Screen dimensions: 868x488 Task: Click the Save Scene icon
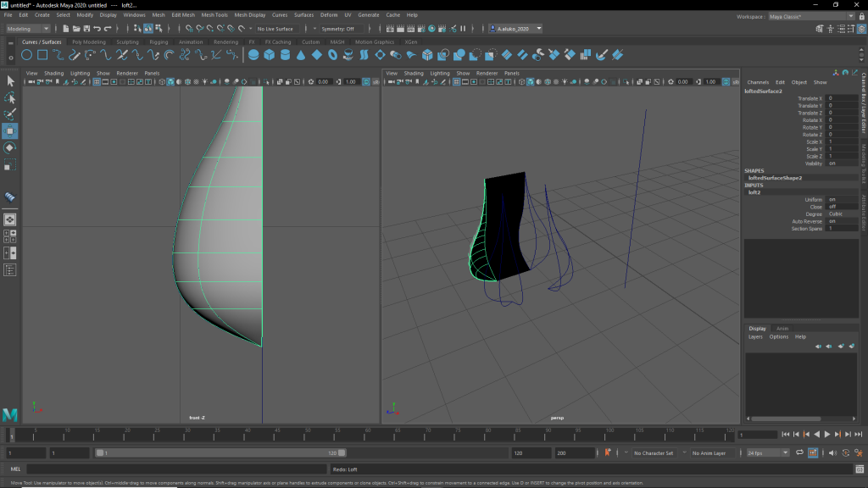tap(87, 29)
